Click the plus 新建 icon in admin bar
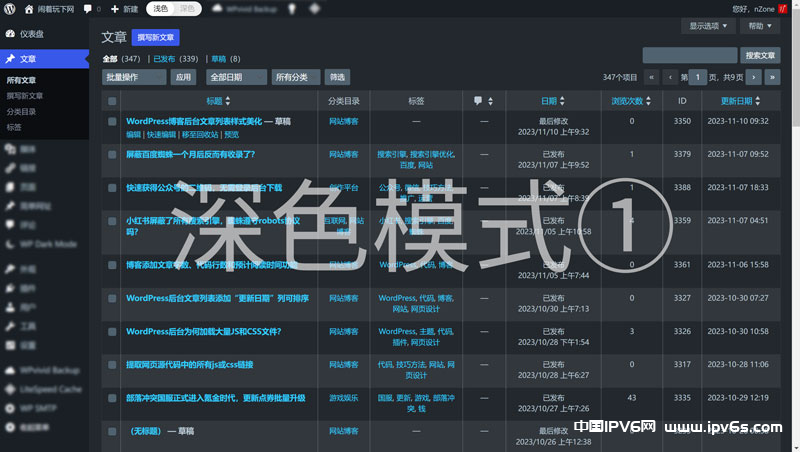This screenshot has height=452, width=800. (115, 9)
